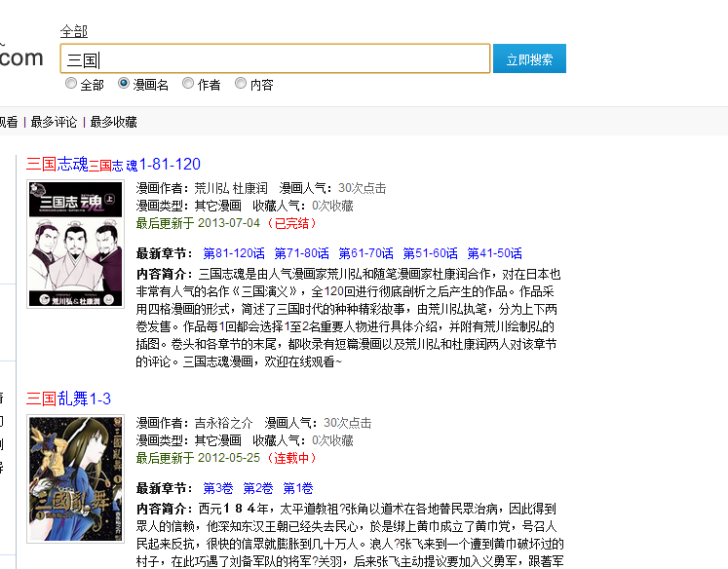Click the update date 2012-05-25
The width and height of the screenshot is (728, 569).
pos(229,458)
